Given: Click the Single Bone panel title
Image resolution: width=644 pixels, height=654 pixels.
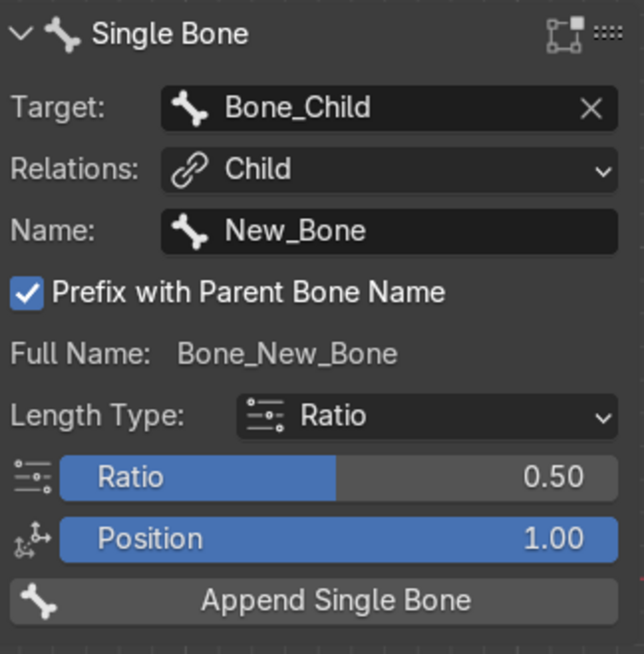Looking at the screenshot, I should [170, 34].
